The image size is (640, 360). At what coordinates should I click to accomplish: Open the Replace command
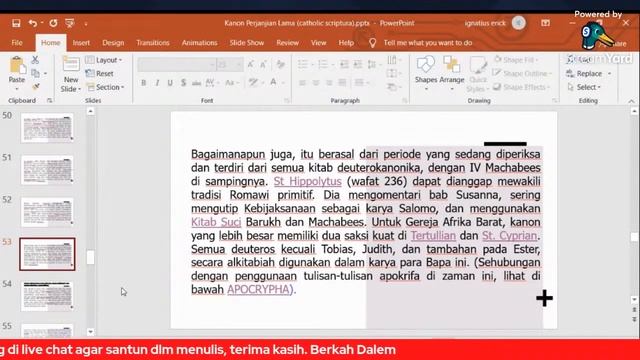589,73
